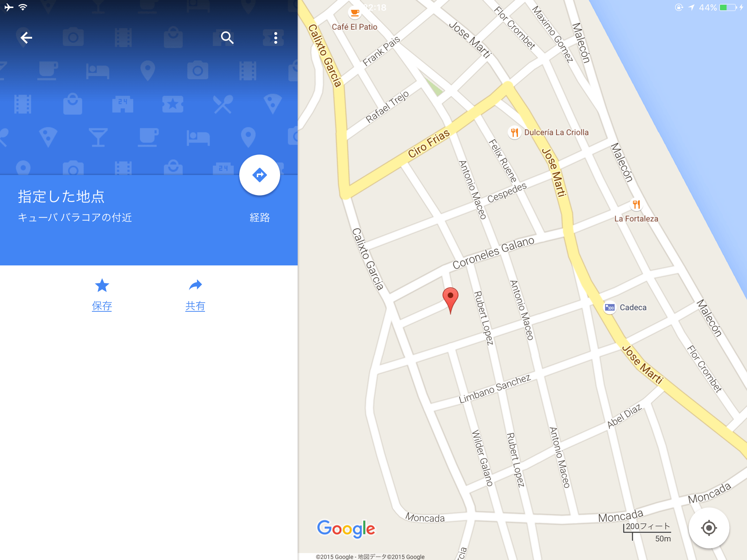Viewport: 747px width, 560px height.
Task: Select Café El Patio cafe icon
Action: (355, 14)
